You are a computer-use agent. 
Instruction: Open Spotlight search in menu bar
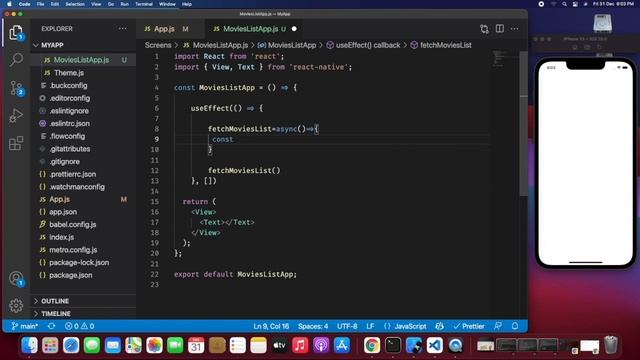(x=564, y=4)
